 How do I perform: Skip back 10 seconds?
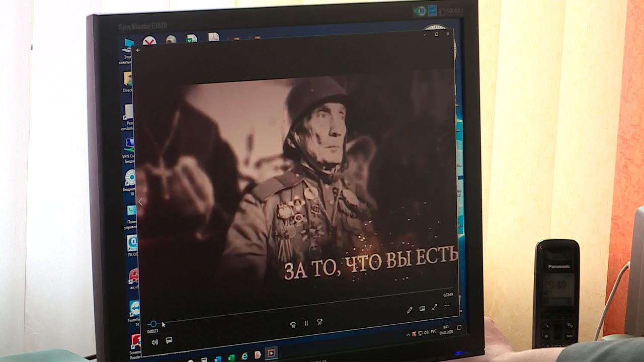[293, 325]
